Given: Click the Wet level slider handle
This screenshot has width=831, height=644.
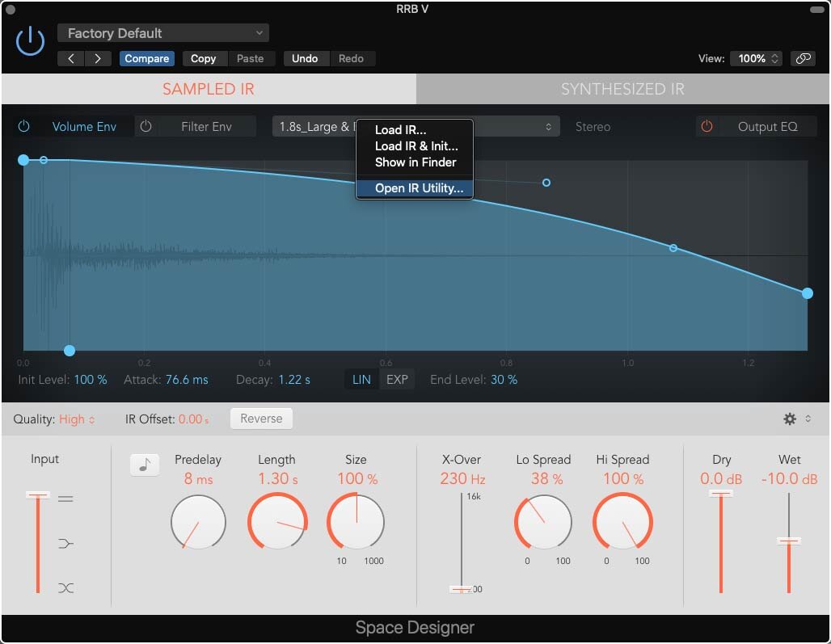Looking at the screenshot, I should (789, 541).
